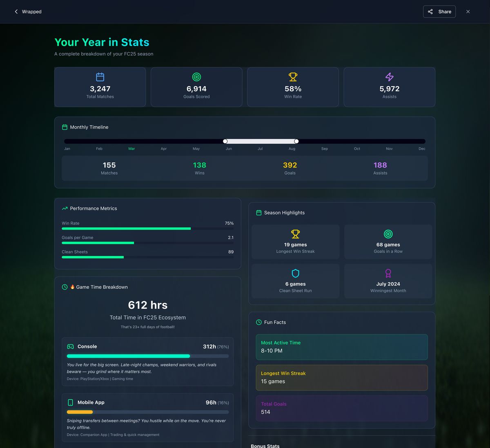Click the July 2024 Winningest Month text

(x=388, y=284)
